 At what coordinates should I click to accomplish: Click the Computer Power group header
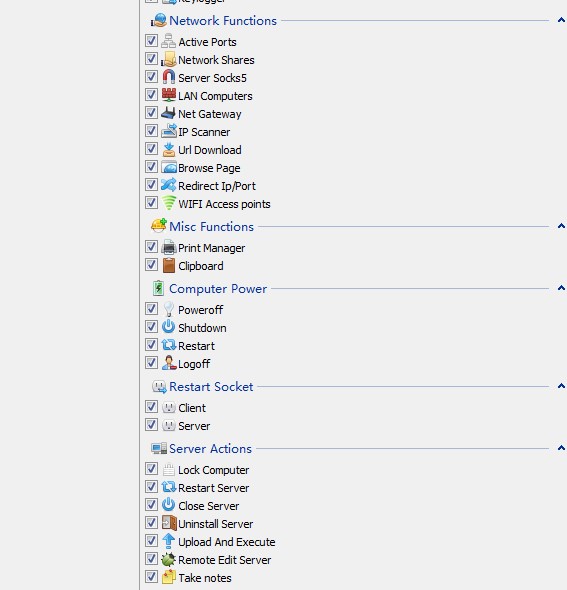(x=218, y=289)
